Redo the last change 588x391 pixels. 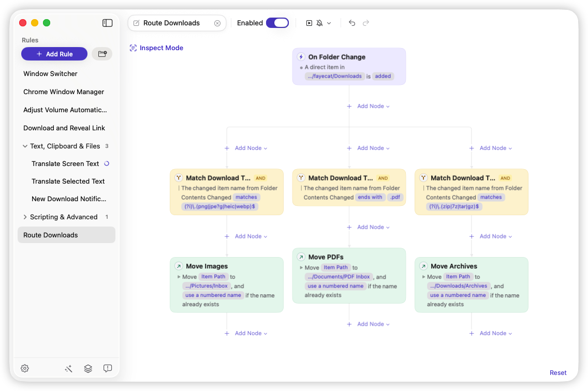[x=366, y=23]
